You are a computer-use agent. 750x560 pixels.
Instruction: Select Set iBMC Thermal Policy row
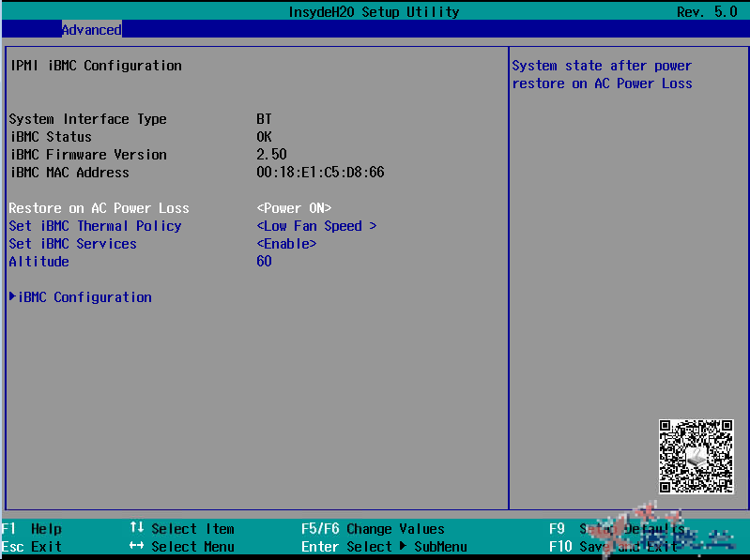(x=95, y=226)
